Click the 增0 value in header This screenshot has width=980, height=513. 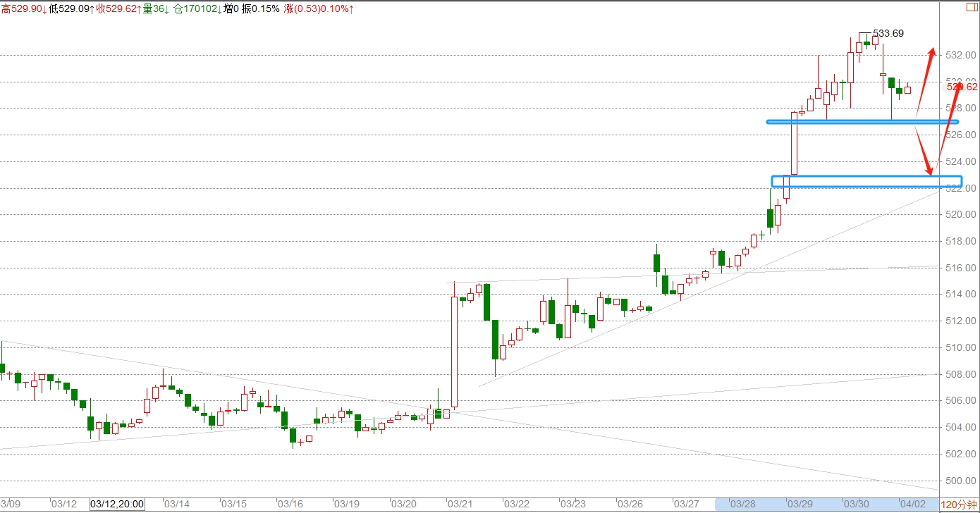click(x=231, y=8)
